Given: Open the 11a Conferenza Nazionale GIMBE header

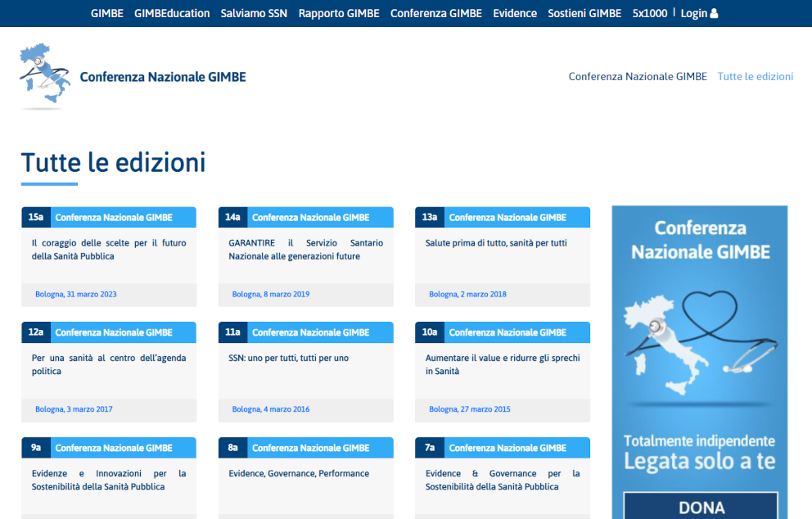Looking at the screenshot, I should (x=305, y=332).
